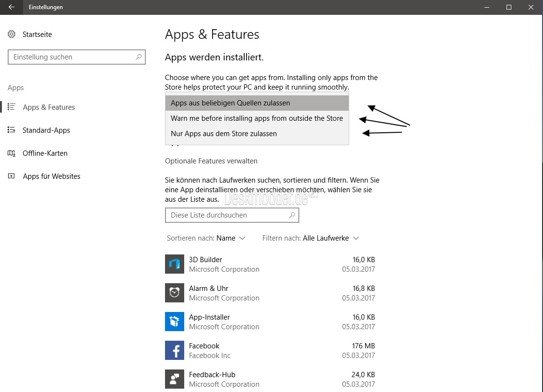Choose 'Nur Apps aus dem Store zulassen'
This screenshot has width=543, height=392.
coord(257,134)
